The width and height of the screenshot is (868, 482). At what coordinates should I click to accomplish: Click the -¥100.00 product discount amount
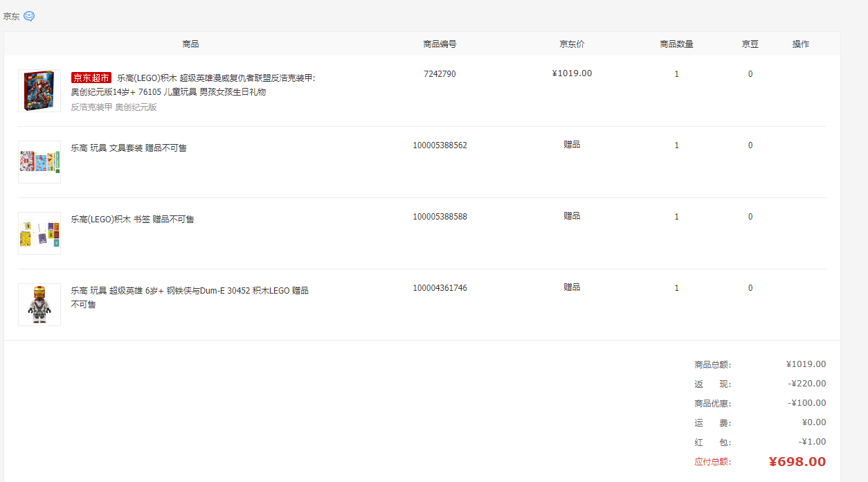coord(807,403)
